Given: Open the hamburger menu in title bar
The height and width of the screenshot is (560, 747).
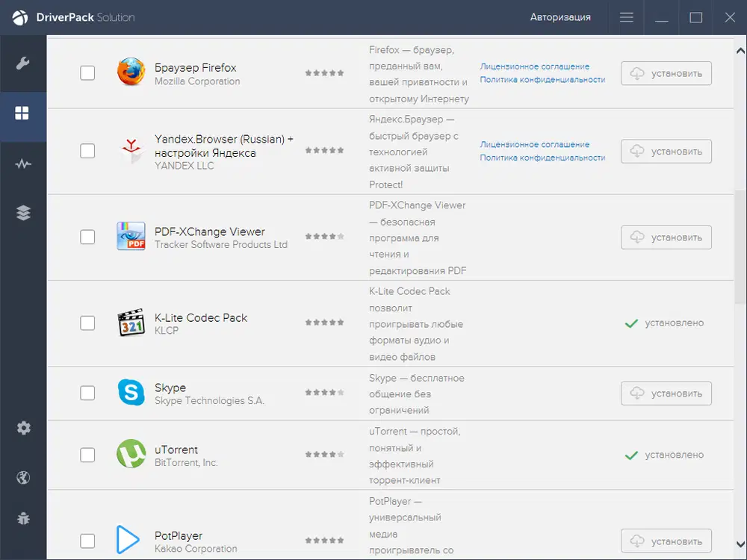Looking at the screenshot, I should coord(627,17).
